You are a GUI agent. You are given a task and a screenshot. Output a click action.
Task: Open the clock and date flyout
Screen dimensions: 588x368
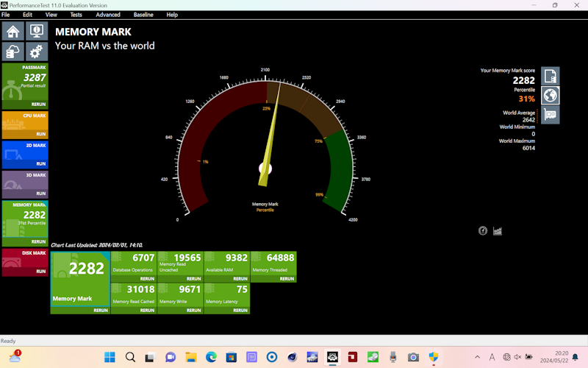tap(554, 357)
